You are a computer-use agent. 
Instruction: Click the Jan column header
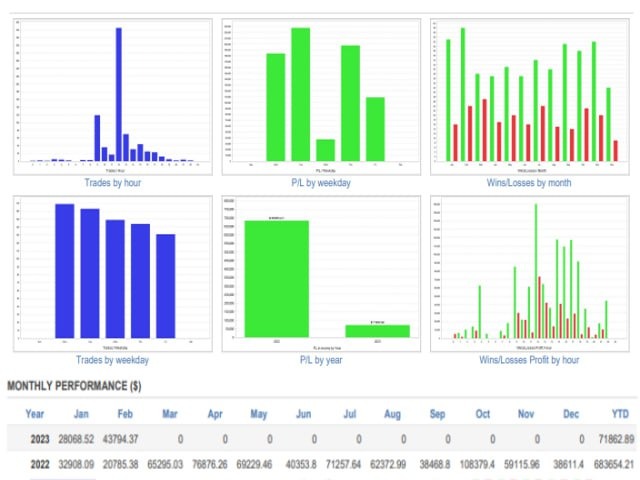click(x=81, y=414)
